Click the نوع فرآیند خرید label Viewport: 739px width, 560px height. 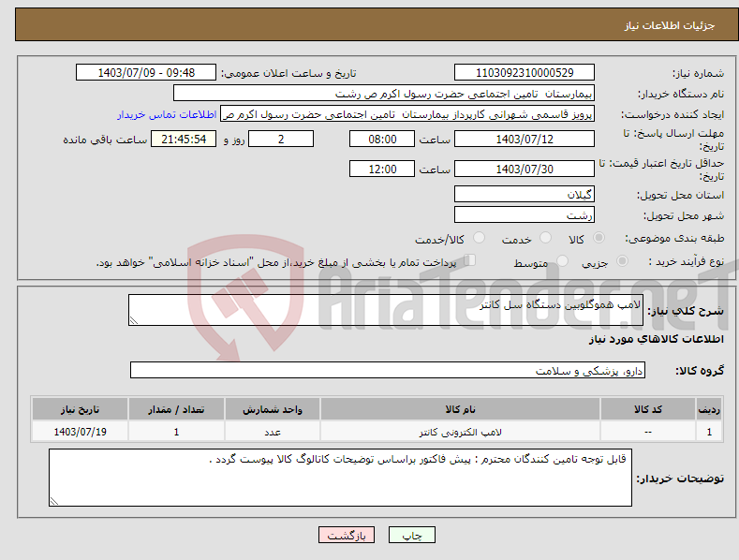click(x=687, y=261)
